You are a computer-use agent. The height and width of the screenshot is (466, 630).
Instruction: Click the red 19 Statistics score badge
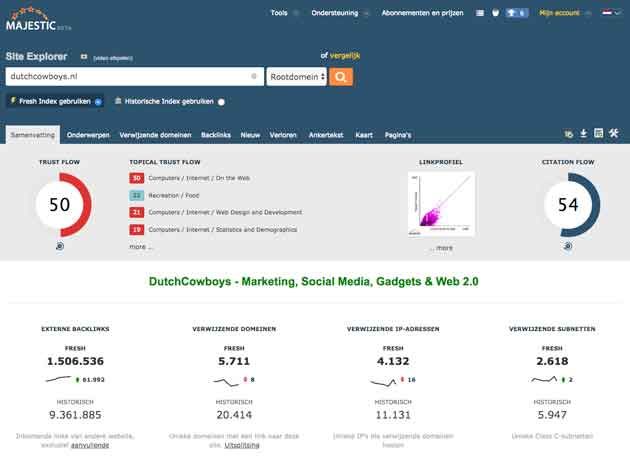click(137, 229)
